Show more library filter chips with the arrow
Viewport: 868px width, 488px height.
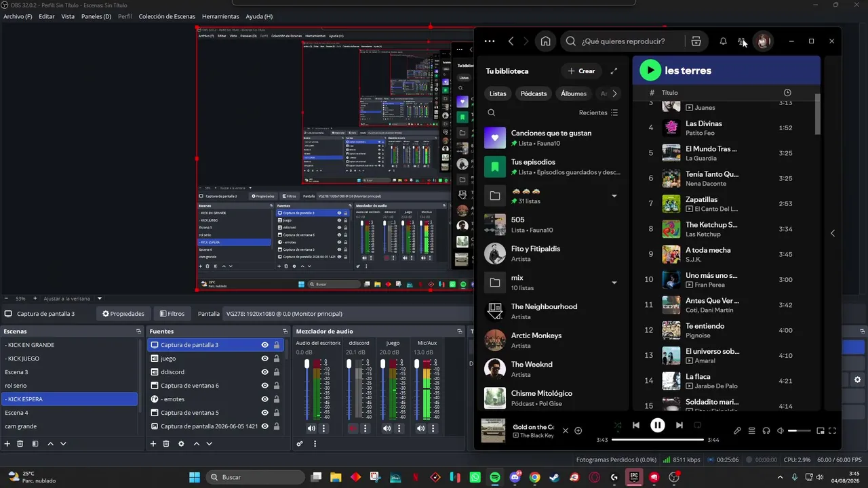point(614,94)
